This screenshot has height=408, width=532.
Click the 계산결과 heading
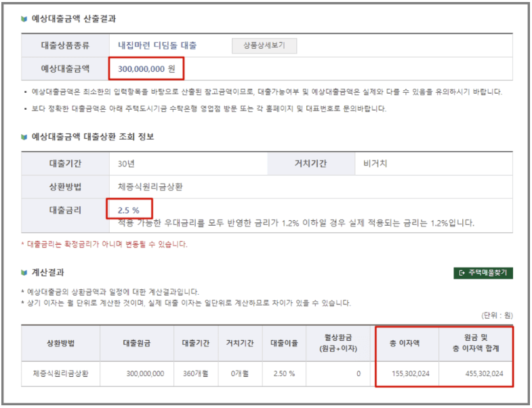pos(48,272)
